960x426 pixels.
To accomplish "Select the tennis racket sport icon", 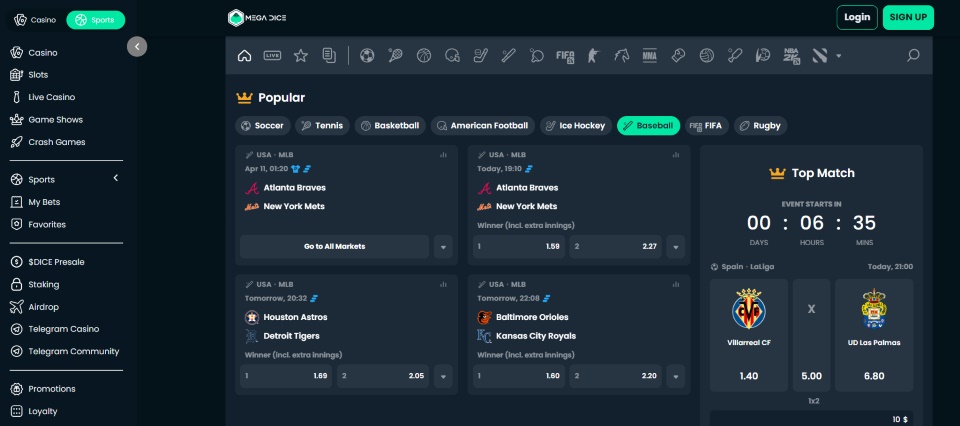I will coord(395,56).
